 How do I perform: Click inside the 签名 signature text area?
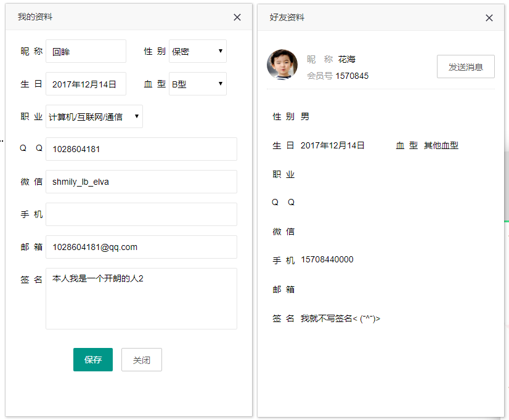click(140, 299)
